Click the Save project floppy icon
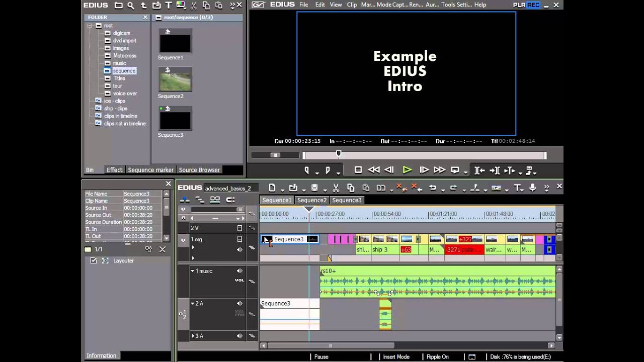Image resolution: width=644 pixels, height=362 pixels. pyautogui.click(x=314, y=188)
